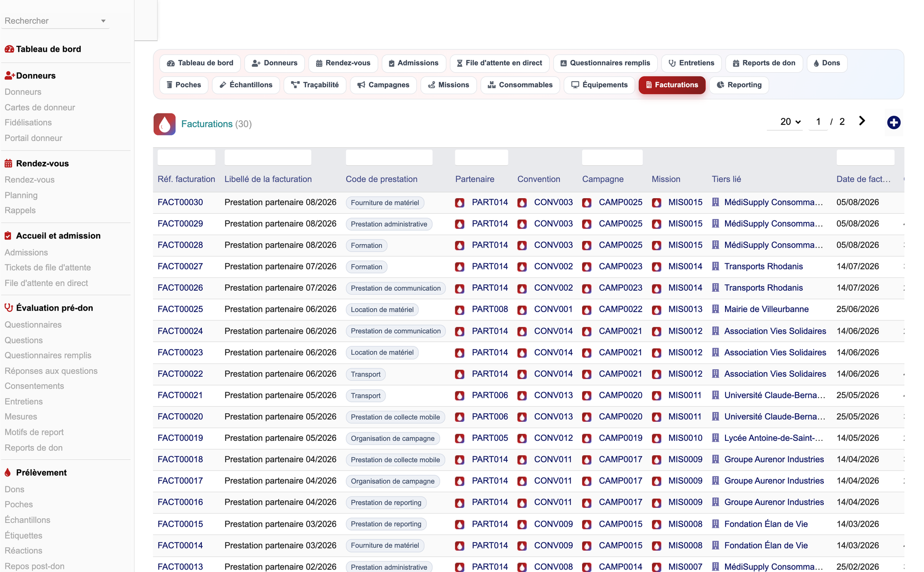The width and height of the screenshot is (924, 572).
Task: Click convention icon beside CONV003 in FACT00029 row
Action: [522, 224]
